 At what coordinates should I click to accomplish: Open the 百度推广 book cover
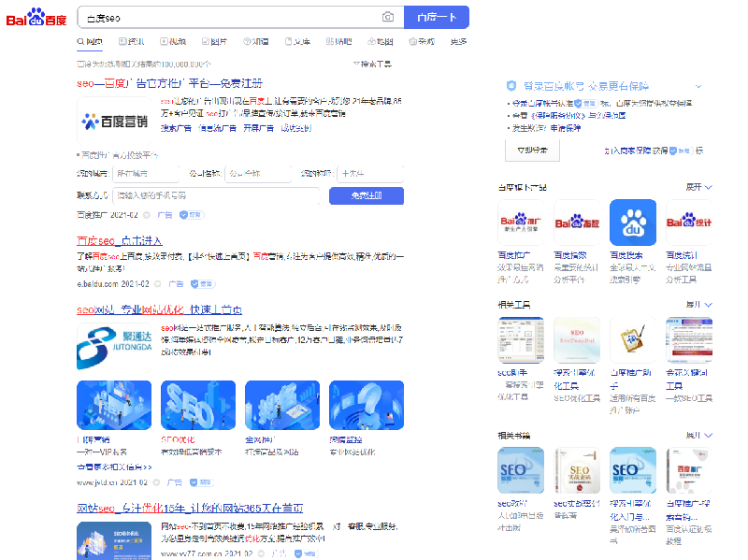pos(689,470)
